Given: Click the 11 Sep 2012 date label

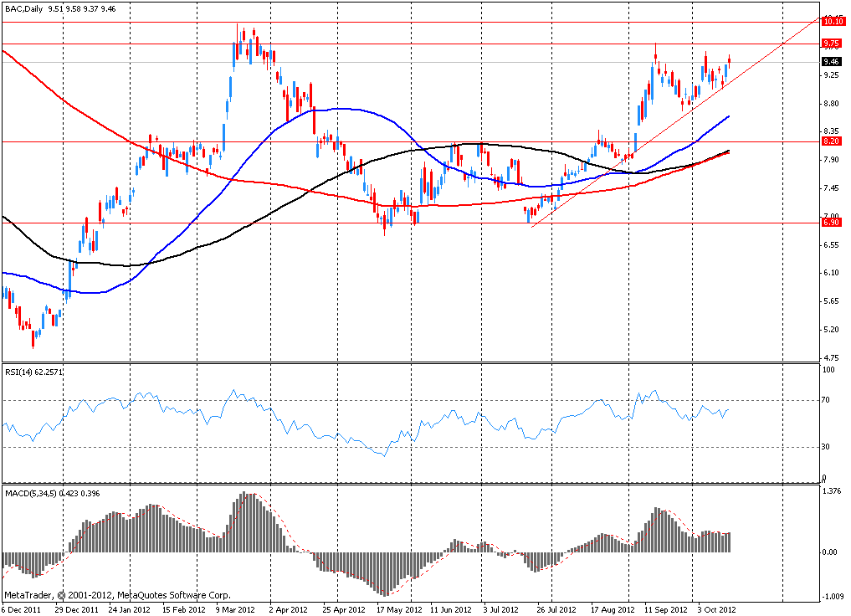Looking at the screenshot, I should point(667,609).
